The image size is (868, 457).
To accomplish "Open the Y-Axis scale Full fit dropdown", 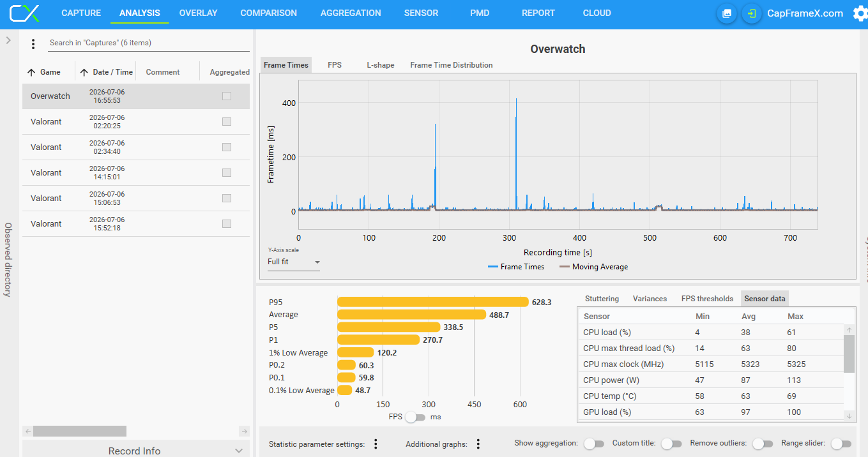I will tap(294, 262).
